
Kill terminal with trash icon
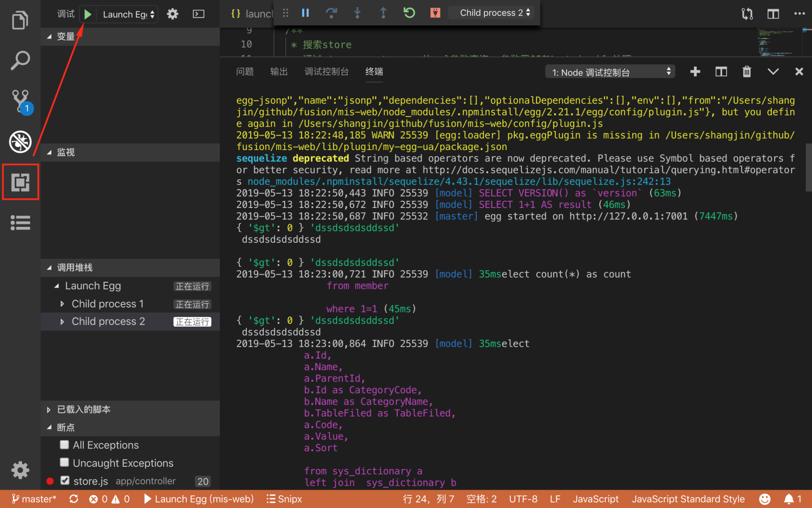(x=746, y=71)
